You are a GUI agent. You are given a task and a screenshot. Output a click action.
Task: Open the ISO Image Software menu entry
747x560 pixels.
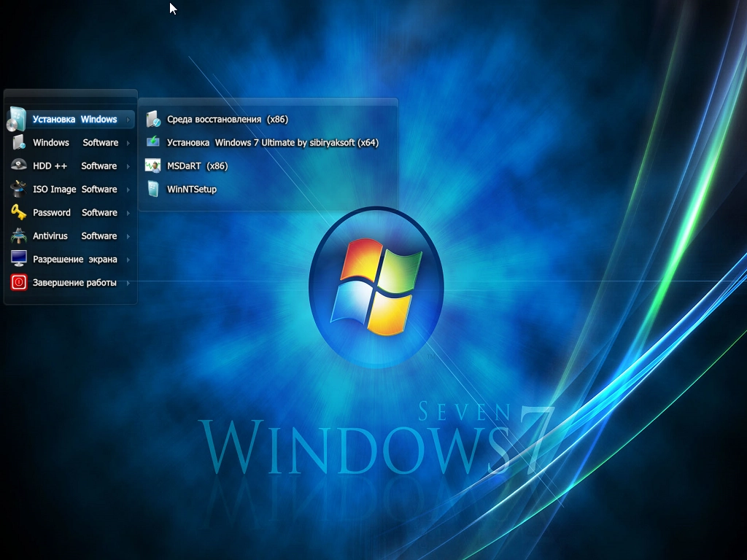pyautogui.click(x=71, y=189)
